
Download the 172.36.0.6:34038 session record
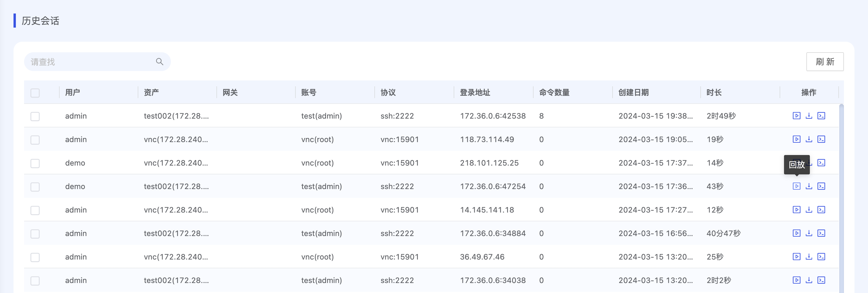point(809,280)
